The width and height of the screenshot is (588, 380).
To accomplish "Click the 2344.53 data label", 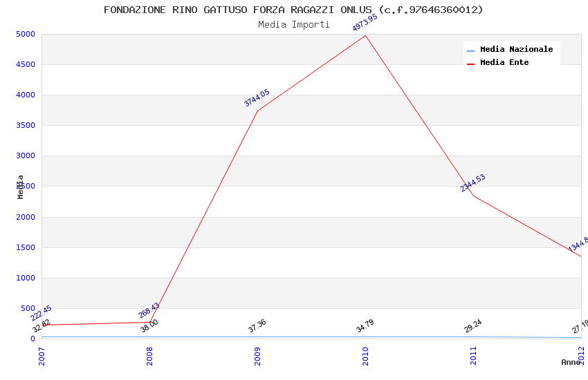I will click(473, 183).
